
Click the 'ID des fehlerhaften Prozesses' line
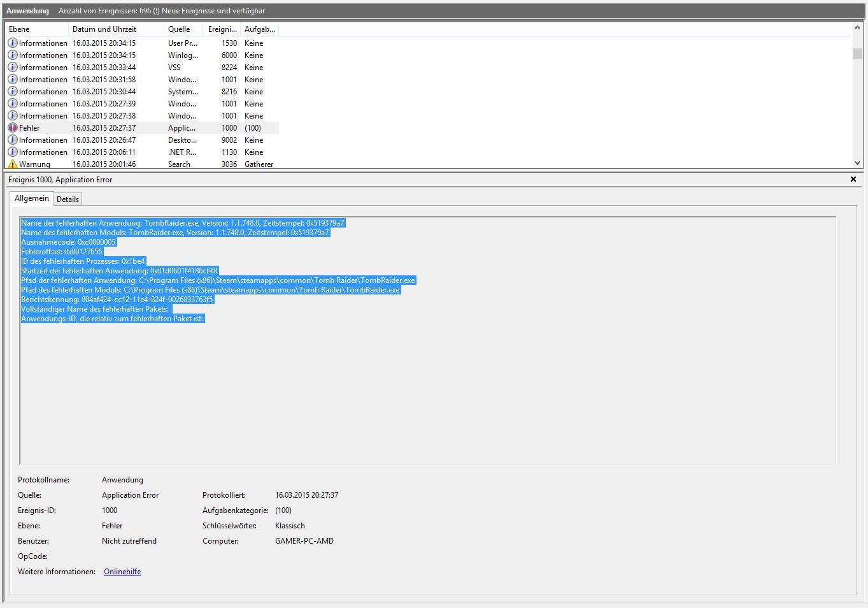[x=83, y=261]
